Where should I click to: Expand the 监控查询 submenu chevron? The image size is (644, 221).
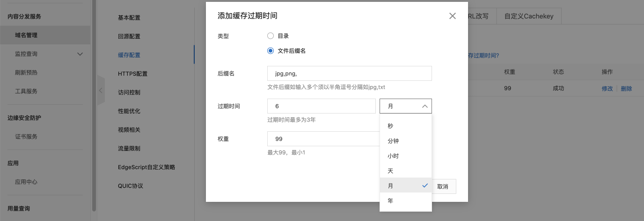click(x=80, y=54)
